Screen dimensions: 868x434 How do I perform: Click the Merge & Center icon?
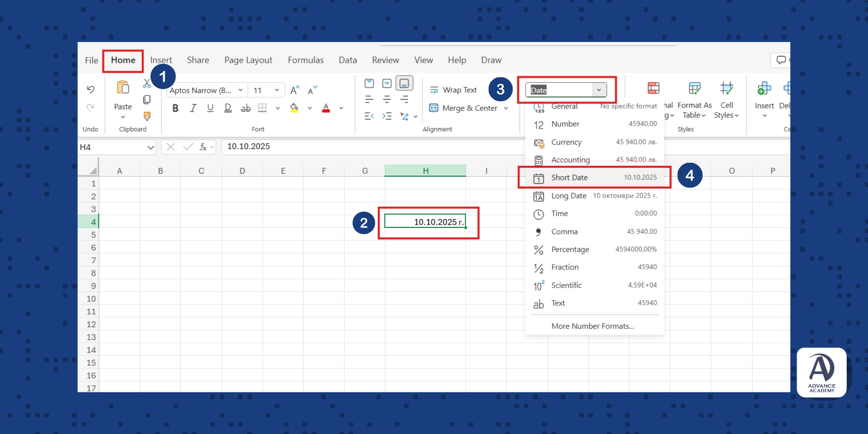point(434,108)
